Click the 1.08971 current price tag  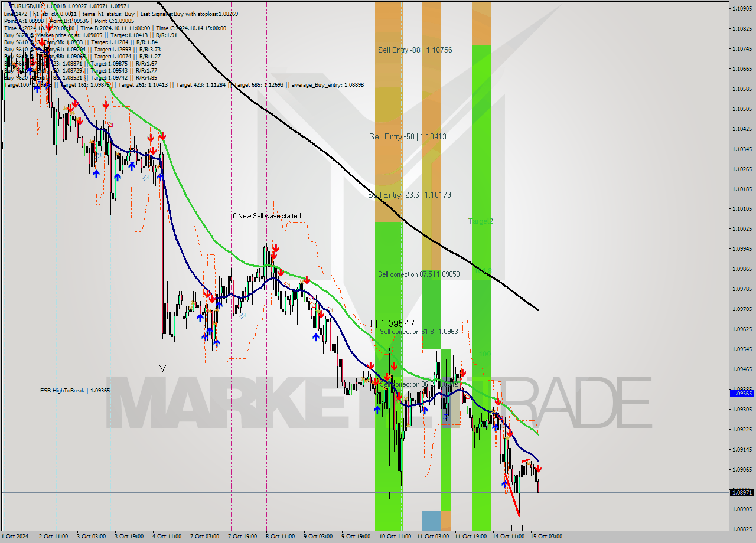(742, 492)
